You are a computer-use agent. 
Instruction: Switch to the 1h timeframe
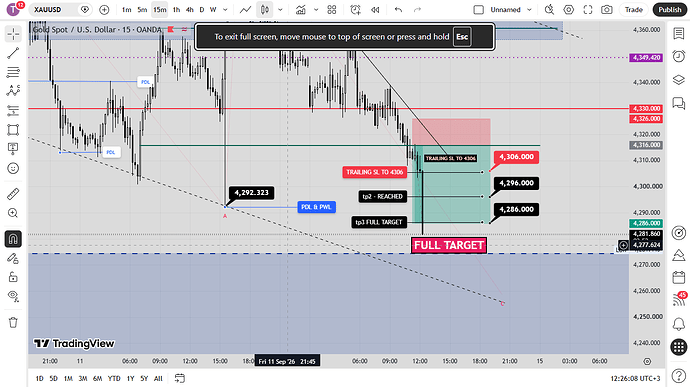(x=176, y=9)
